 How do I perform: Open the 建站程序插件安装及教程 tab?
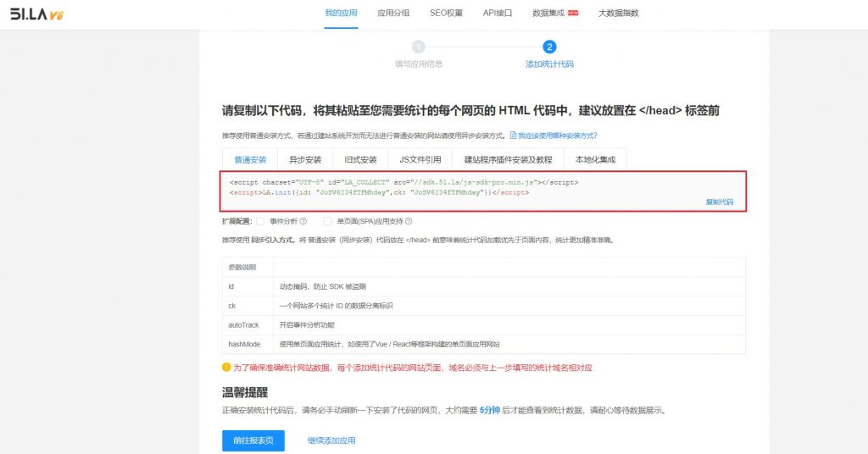pos(509,160)
